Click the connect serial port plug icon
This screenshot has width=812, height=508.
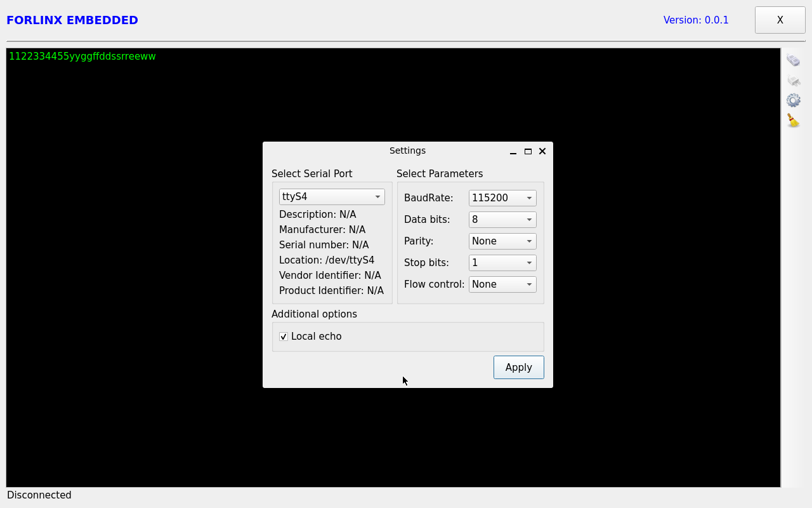(x=793, y=60)
